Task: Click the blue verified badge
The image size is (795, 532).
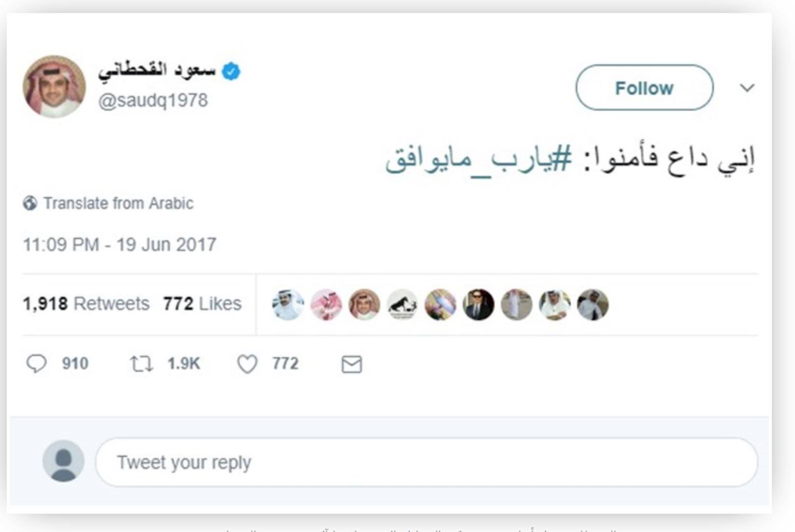Action: [x=231, y=71]
